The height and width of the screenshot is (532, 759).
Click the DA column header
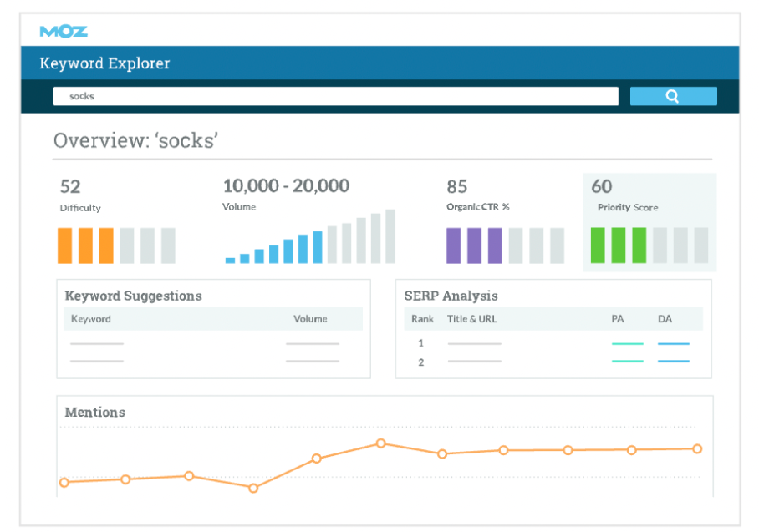pos(665,319)
